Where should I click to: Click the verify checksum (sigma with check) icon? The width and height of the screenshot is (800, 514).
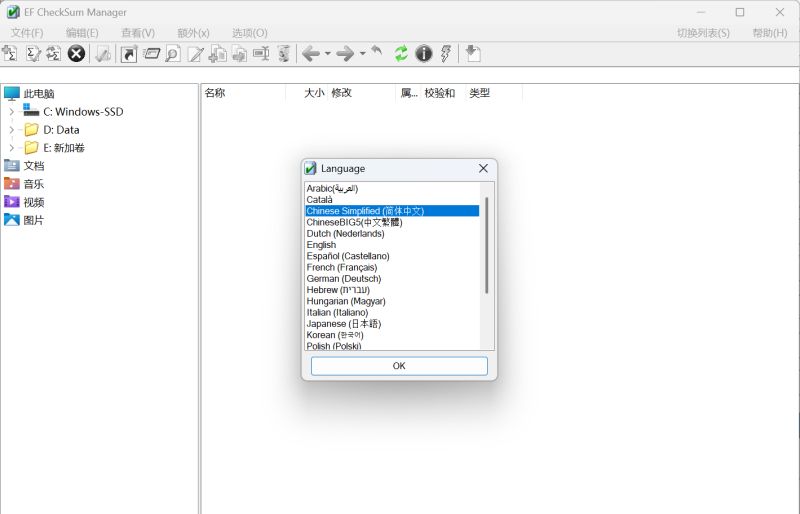pyautogui.click(x=33, y=53)
